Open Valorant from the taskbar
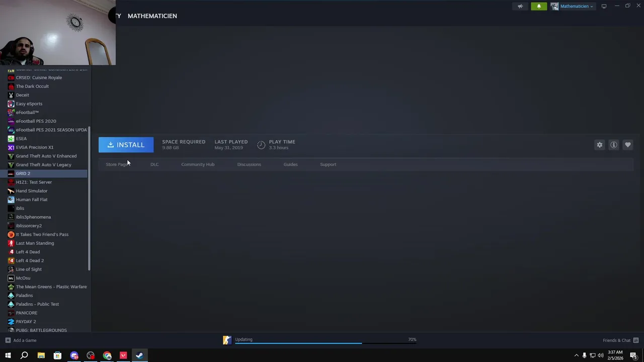Viewport: 644px width, 362px height. (123, 355)
